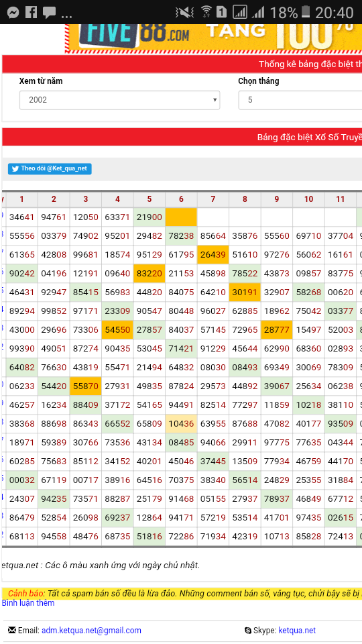Select column header 5

click(x=149, y=199)
